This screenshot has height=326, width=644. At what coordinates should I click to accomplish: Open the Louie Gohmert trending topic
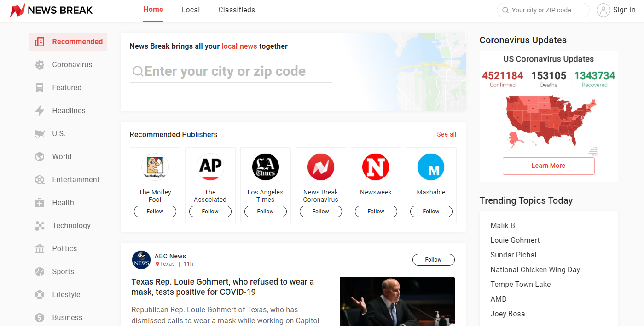point(515,240)
